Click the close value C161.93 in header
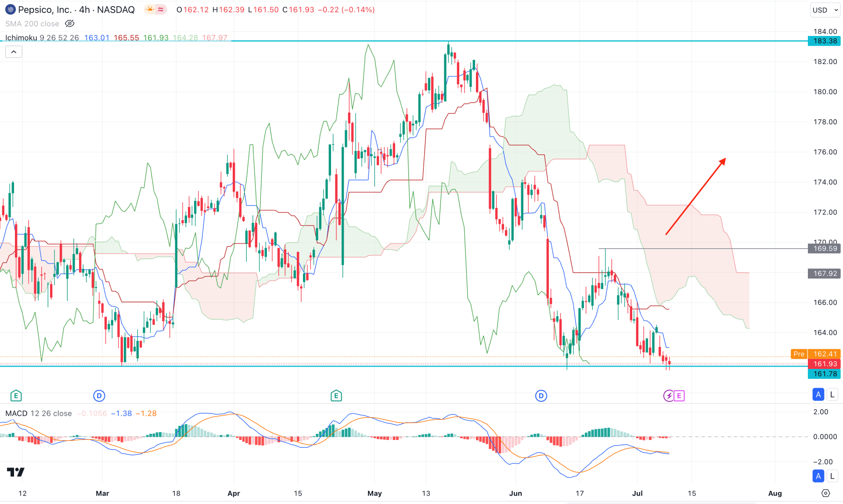843x504 pixels. (x=299, y=10)
